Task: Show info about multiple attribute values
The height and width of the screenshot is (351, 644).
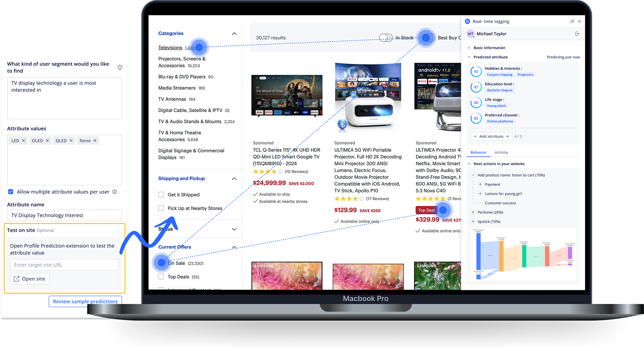Action: pyautogui.click(x=115, y=192)
